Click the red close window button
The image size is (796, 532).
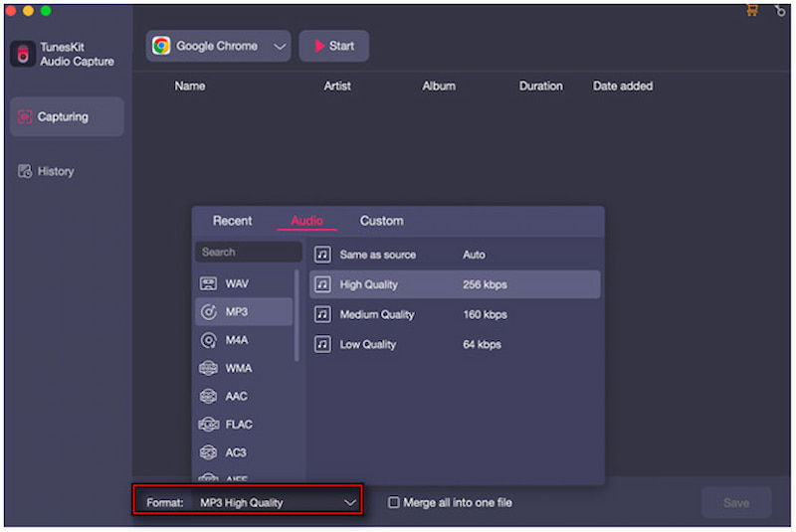10,11
